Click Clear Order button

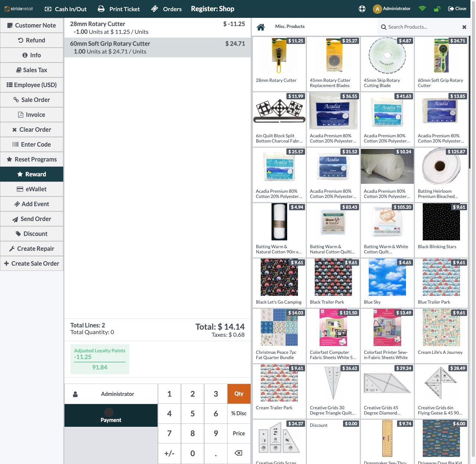32,129
